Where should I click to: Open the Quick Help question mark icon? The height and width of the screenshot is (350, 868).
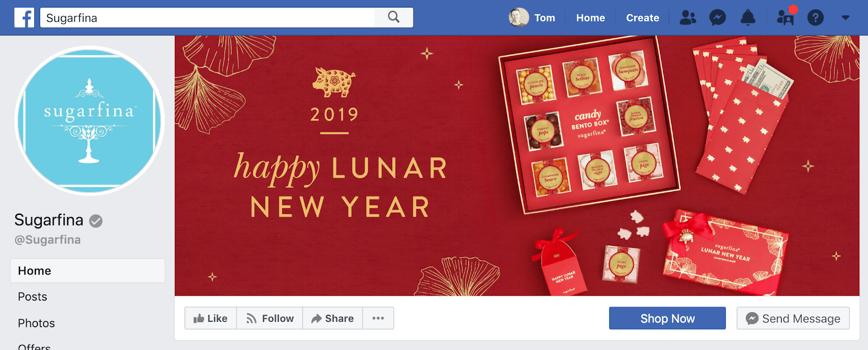pyautogui.click(x=815, y=18)
